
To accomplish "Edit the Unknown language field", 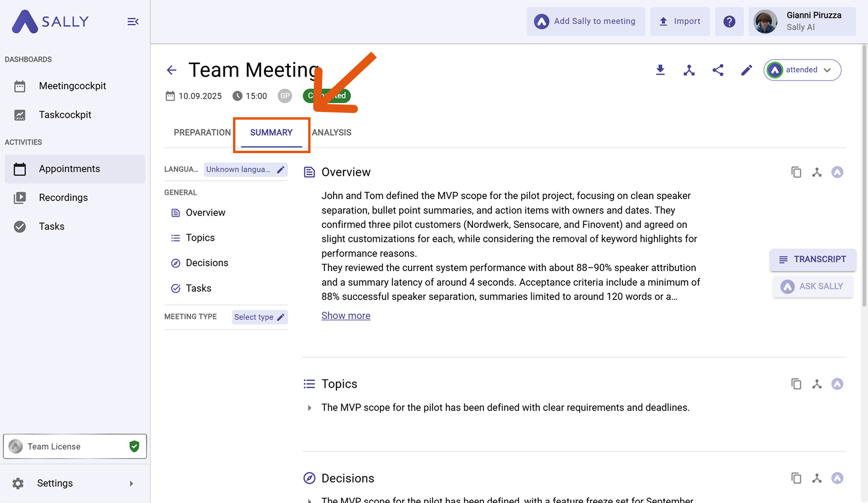I will point(245,169).
